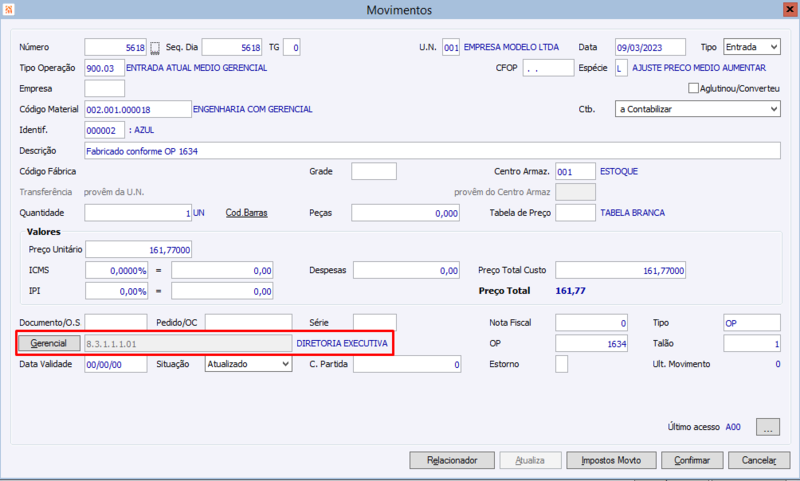Click the Número field containing 5618

115,47
